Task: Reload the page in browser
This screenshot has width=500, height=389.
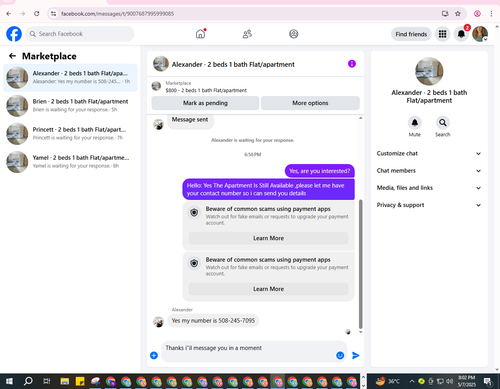Action: (x=37, y=14)
